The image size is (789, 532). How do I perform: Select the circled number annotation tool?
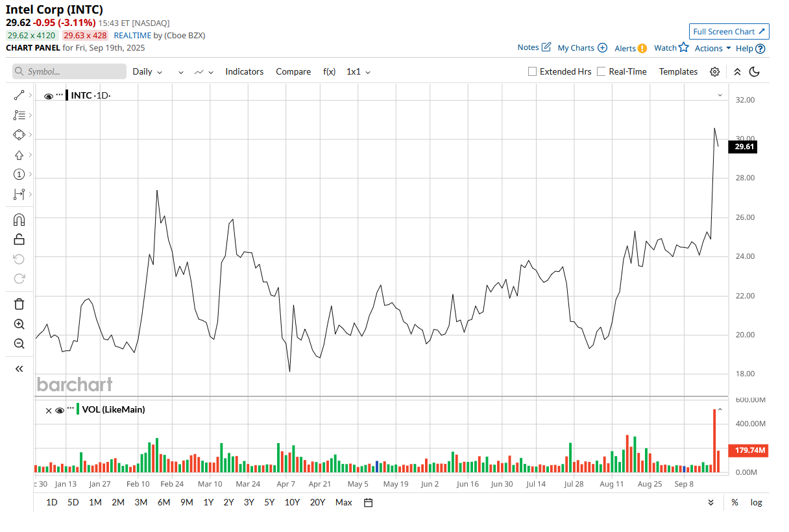(x=19, y=175)
